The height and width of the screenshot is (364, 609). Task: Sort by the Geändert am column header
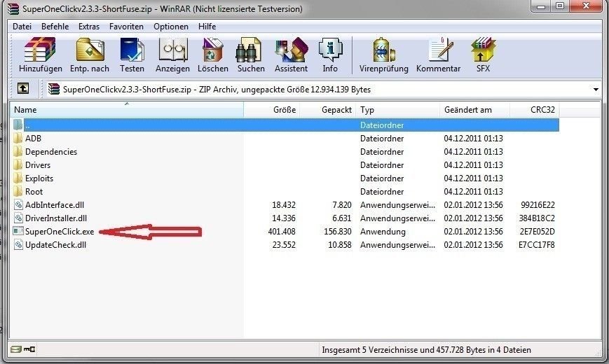tap(474, 109)
